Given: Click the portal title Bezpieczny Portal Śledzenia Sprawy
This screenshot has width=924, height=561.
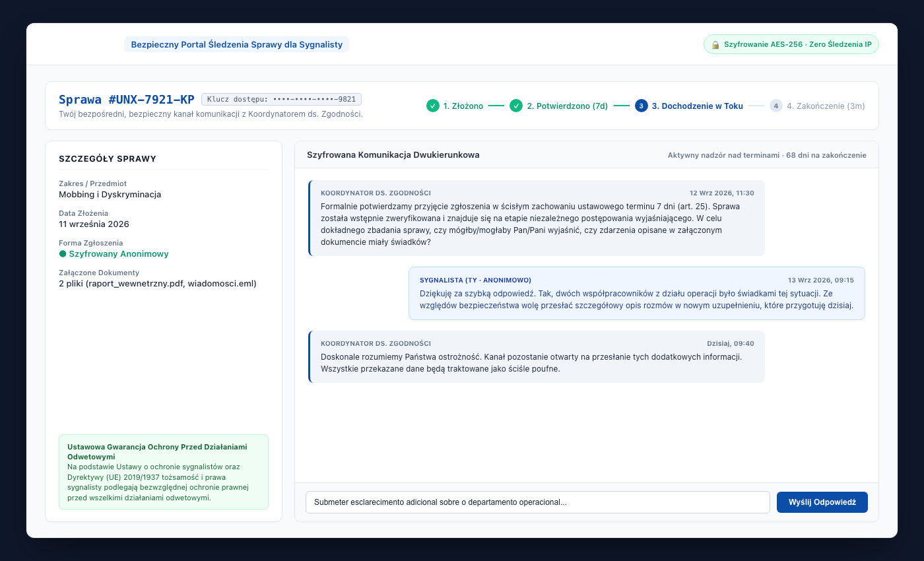Looking at the screenshot, I should [x=236, y=44].
